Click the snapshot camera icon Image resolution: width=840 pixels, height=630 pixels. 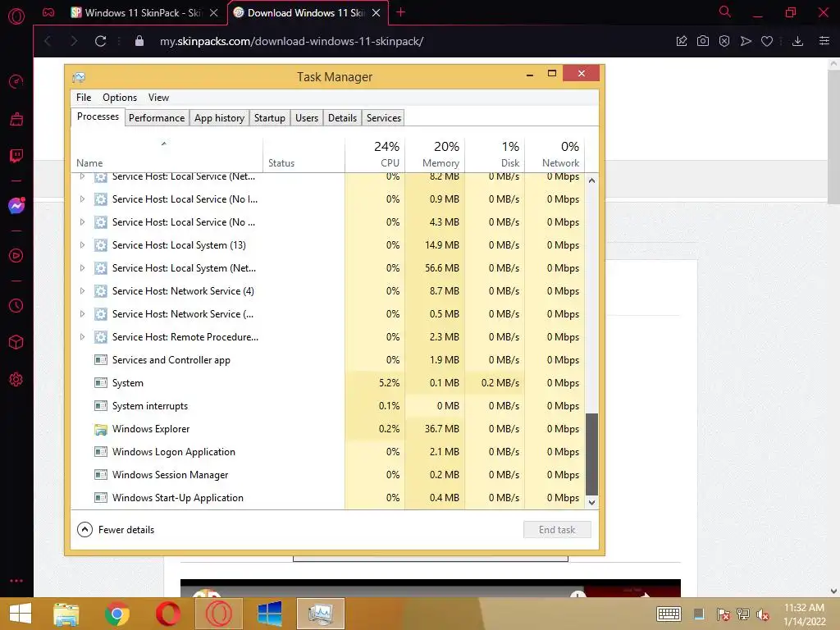(x=703, y=41)
